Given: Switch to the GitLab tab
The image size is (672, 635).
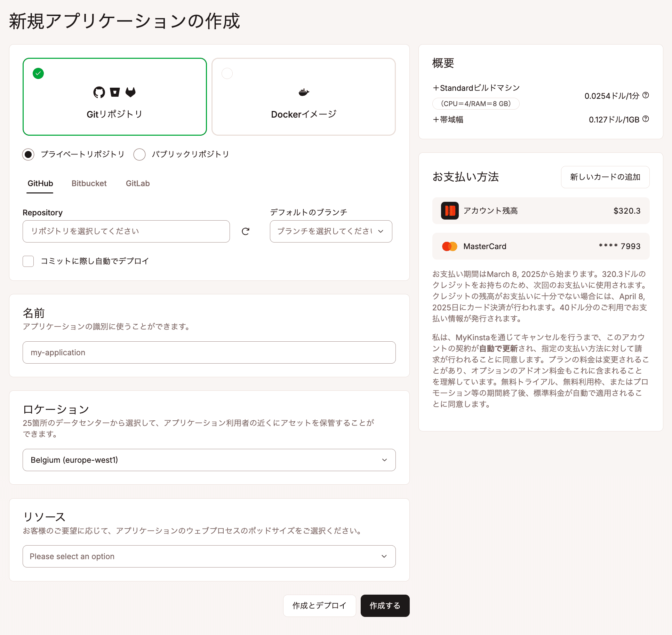Looking at the screenshot, I should click(x=138, y=183).
